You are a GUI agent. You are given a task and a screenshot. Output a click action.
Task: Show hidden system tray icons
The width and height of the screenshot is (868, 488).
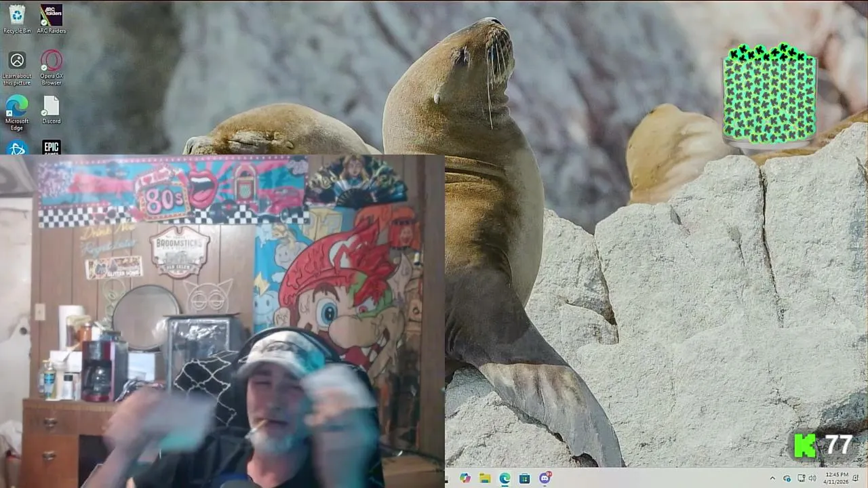tap(772, 479)
